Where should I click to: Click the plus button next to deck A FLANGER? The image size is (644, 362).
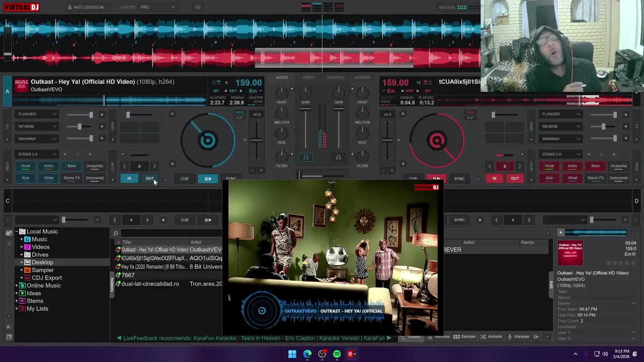tap(102, 115)
